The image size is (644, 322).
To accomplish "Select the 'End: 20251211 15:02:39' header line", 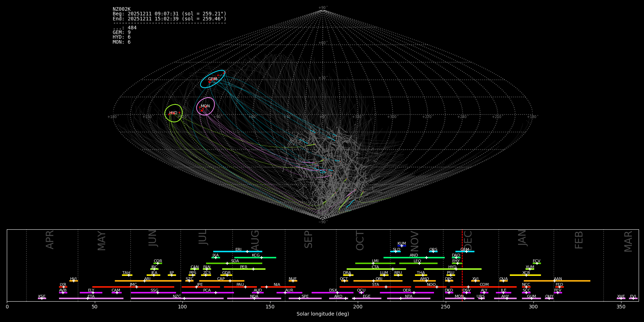I will point(170,19).
